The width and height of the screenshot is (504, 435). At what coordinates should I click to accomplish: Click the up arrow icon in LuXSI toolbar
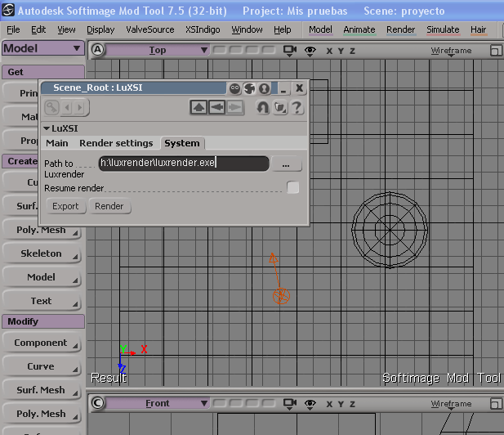(x=198, y=107)
